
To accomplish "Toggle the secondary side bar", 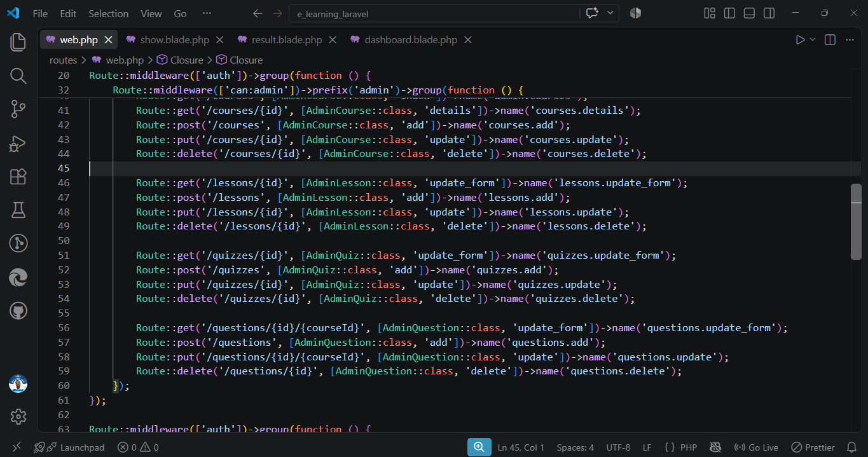I will point(769,13).
